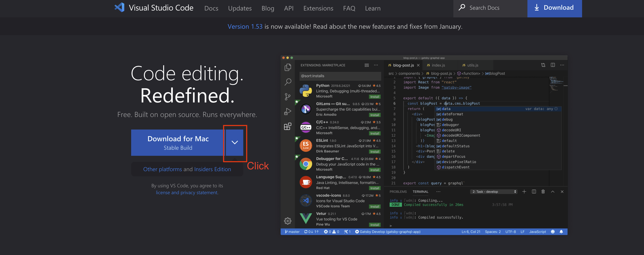This screenshot has width=644, height=255.
Task: Switch to the PROBLEMS panel tab
Action: point(398,192)
